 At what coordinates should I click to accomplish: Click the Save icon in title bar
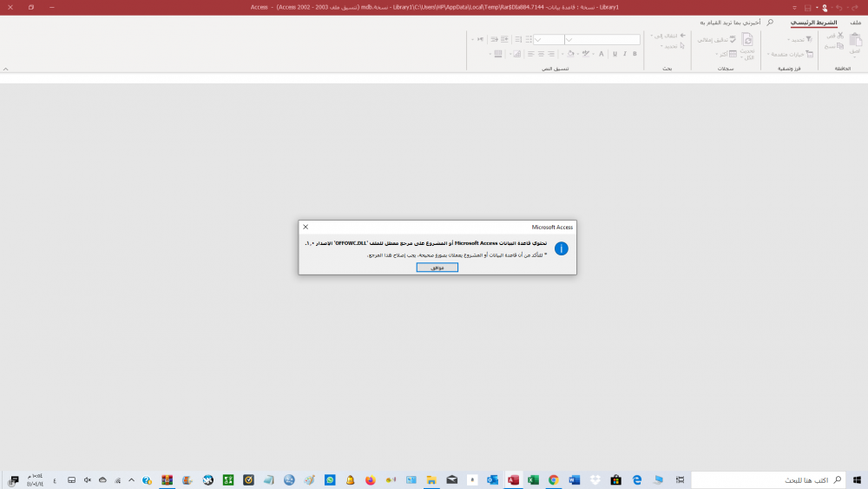[x=807, y=8]
